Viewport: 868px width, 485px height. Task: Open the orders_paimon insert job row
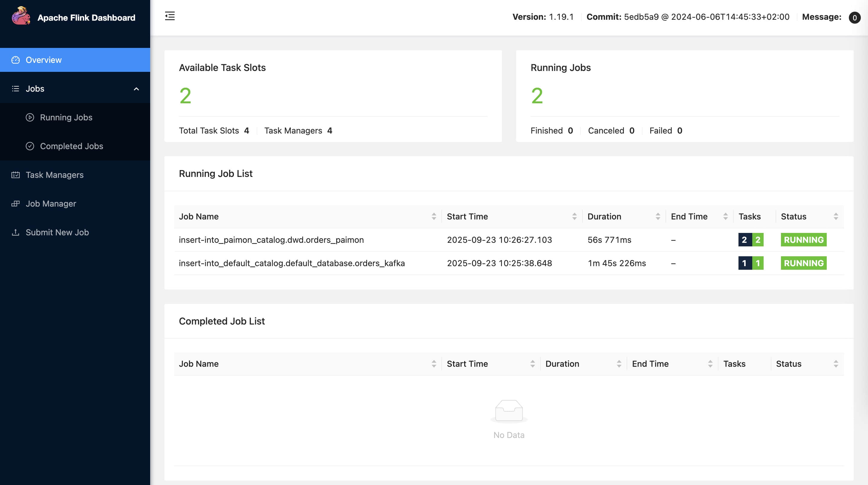pos(271,240)
